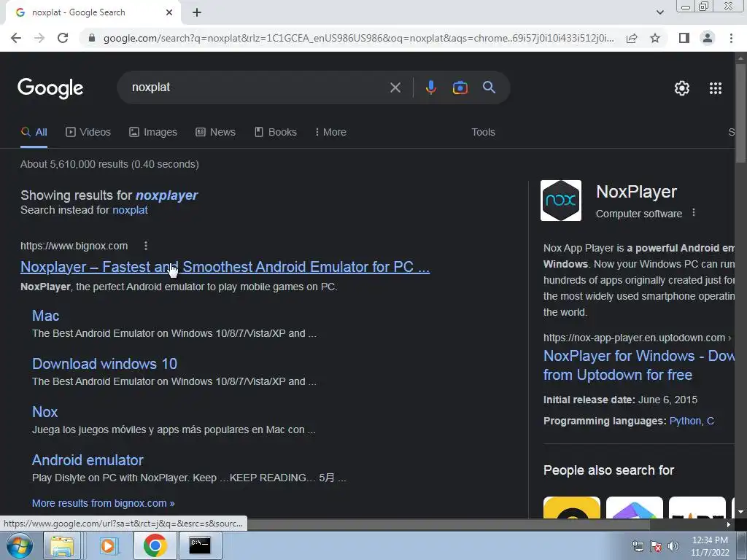The image size is (747, 560).
Task: Reload the current page
Action: coord(63,38)
